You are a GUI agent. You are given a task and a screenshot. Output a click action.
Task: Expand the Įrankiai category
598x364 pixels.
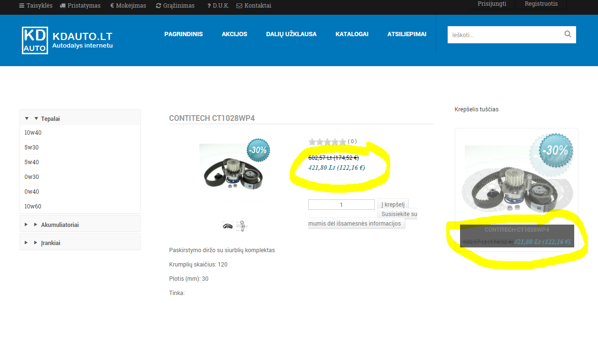click(x=80, y=242)
